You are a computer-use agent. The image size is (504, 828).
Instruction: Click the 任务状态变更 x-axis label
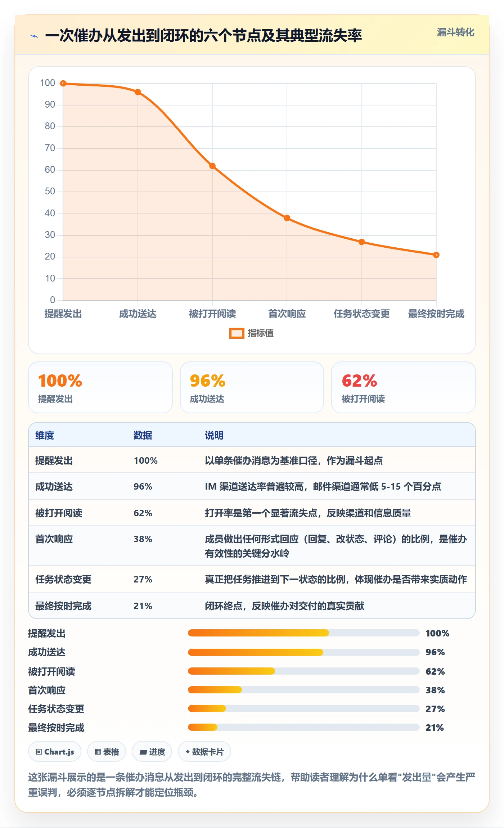(362, 314)
